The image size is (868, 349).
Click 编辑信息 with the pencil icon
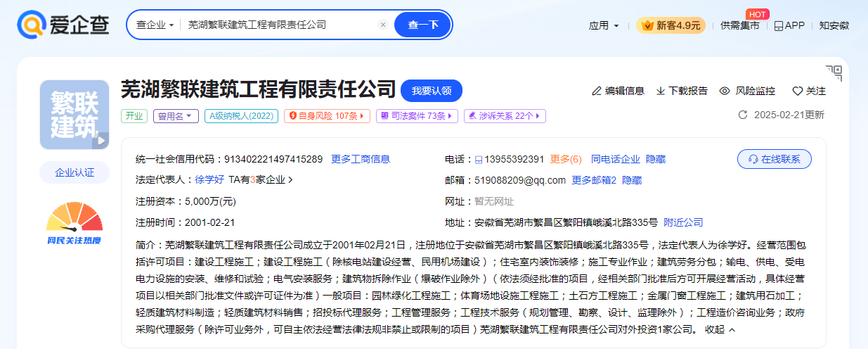click(618, 91)
